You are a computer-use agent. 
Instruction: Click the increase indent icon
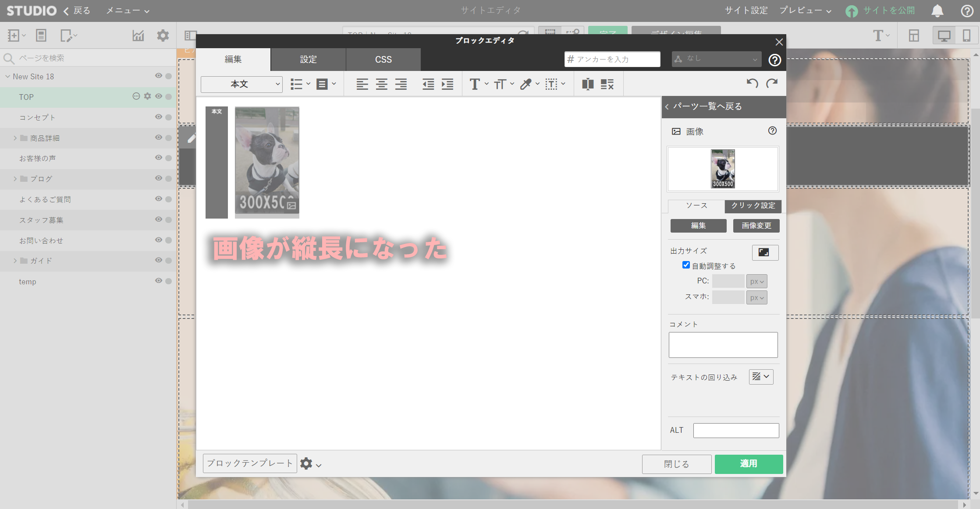click(x=447, y=84)
